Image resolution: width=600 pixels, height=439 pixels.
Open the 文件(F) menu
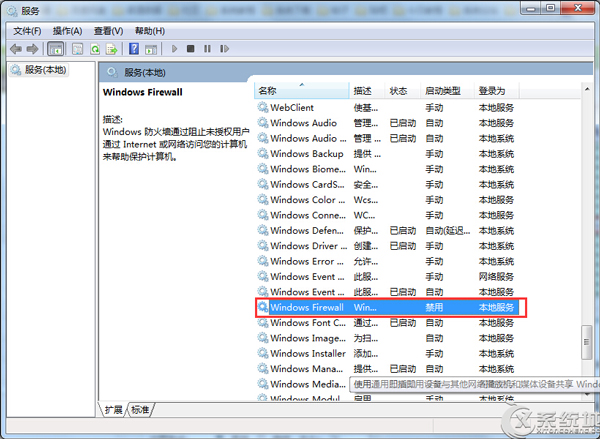28,31
